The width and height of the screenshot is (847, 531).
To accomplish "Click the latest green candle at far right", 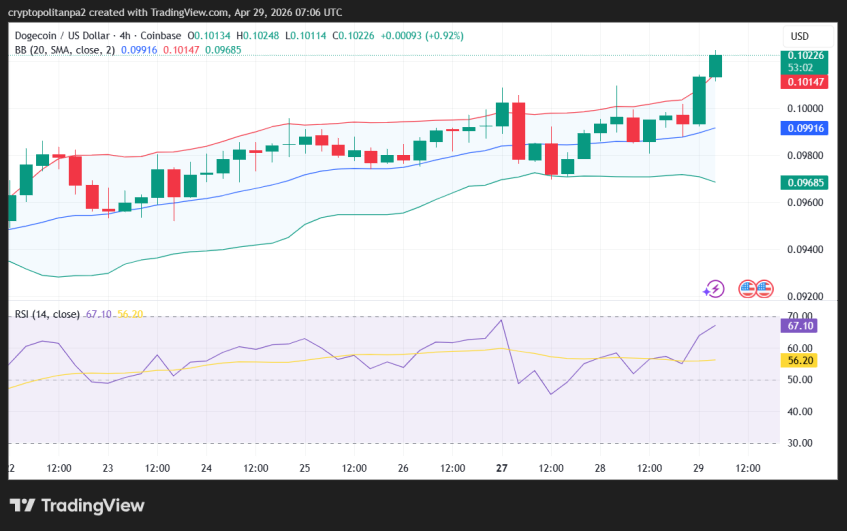I will [x=715, y=66].
